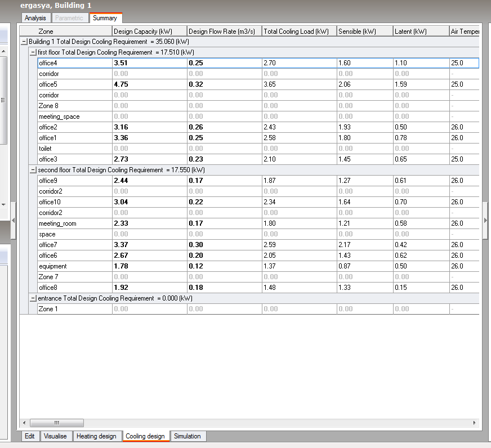The image size is (491, 448).
Task: Select the office5 zone name
Action: coord(48,84)
